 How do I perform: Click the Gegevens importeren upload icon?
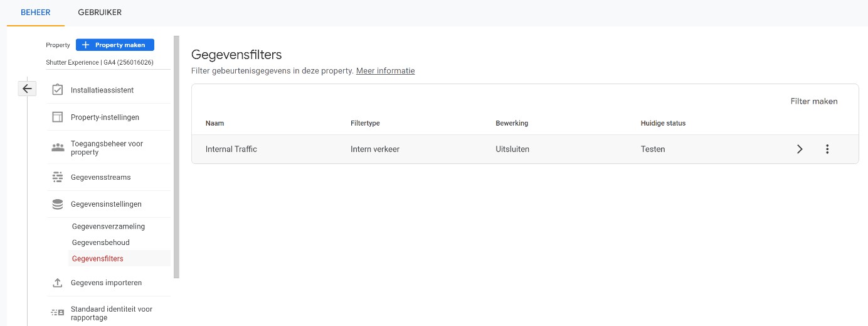(57, 283)
